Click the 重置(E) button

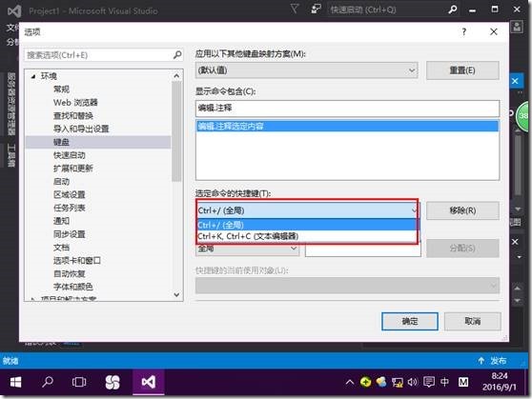[x=462, y=70]
